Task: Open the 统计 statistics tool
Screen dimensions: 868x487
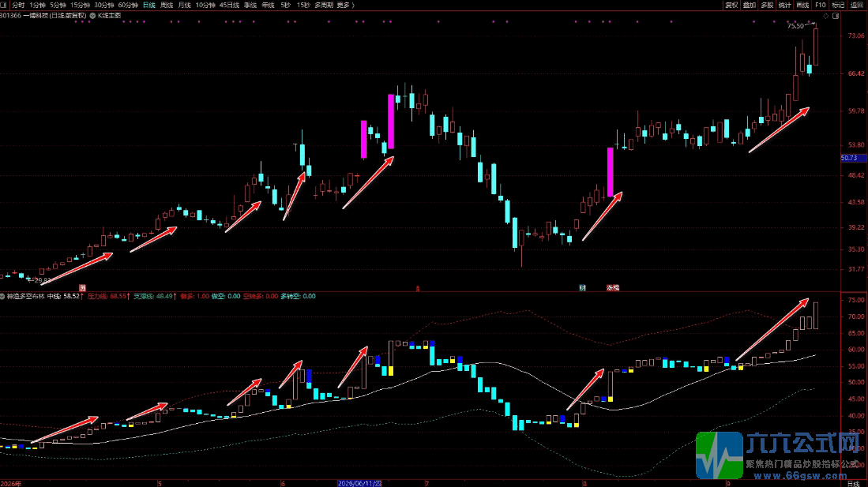Action: 785,5
